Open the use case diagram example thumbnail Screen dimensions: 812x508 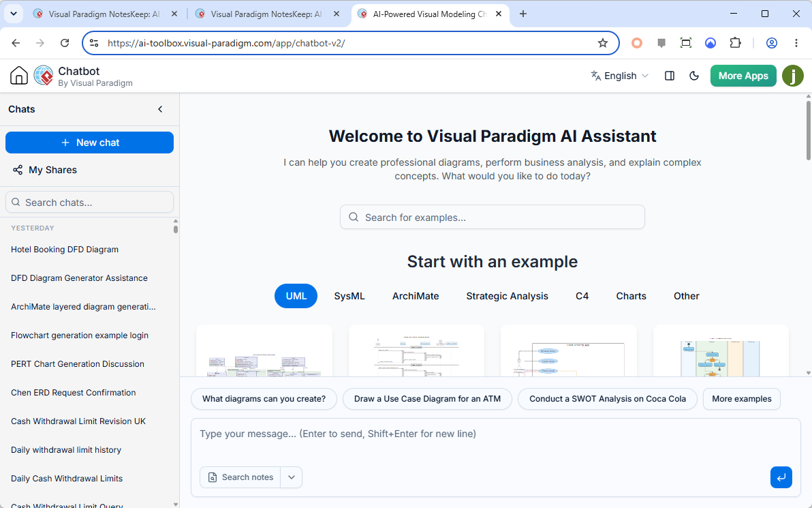click(569, 351)
